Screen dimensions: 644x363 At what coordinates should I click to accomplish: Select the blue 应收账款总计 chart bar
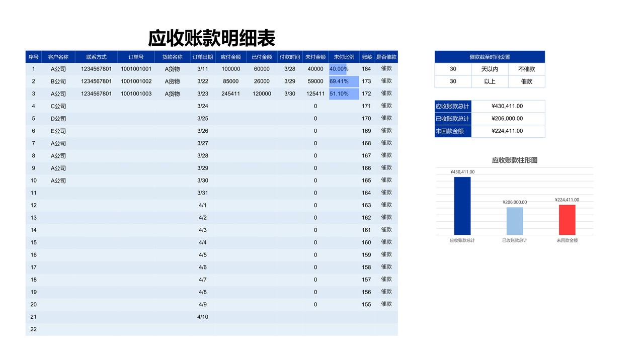coord(462,206)
